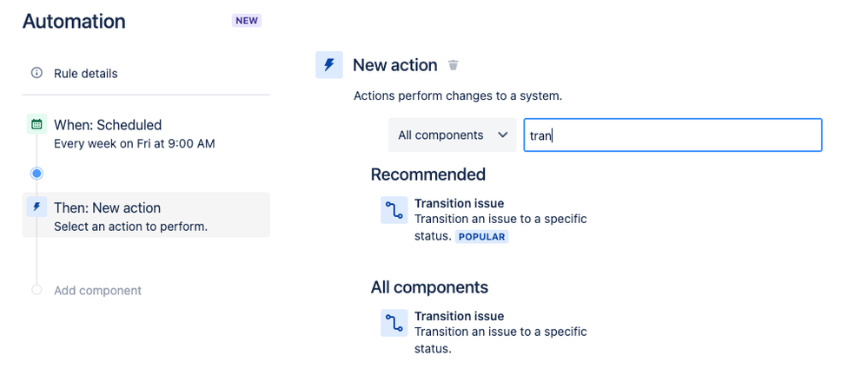Click the empty circle beside Add component
868x375 pixels.
[36, 290]
